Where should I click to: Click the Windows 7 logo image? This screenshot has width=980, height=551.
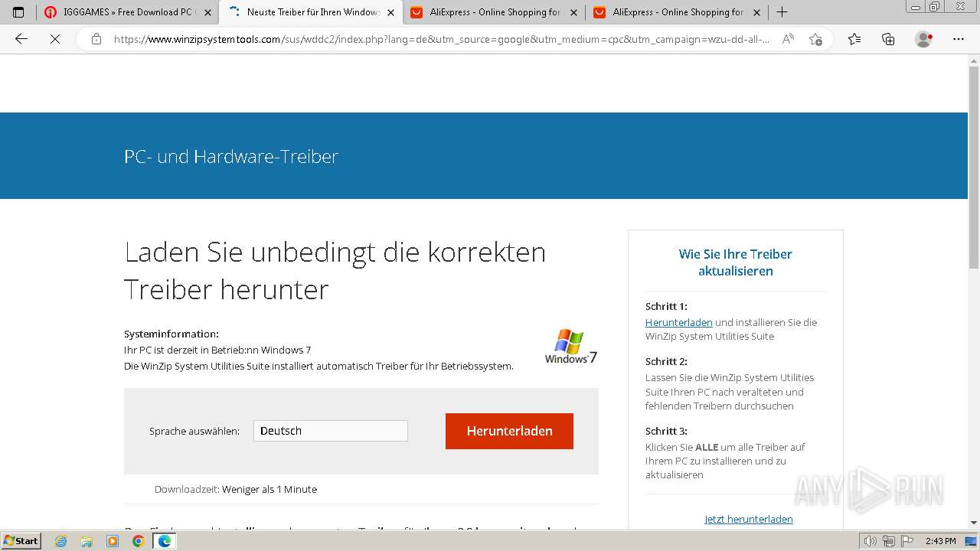(x=570, y=346)
